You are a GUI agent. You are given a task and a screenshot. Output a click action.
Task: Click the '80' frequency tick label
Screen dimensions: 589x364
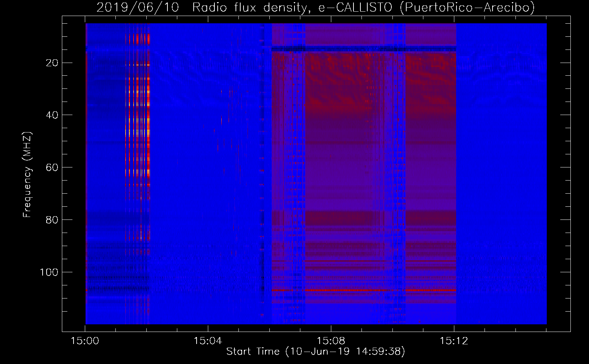52,220
